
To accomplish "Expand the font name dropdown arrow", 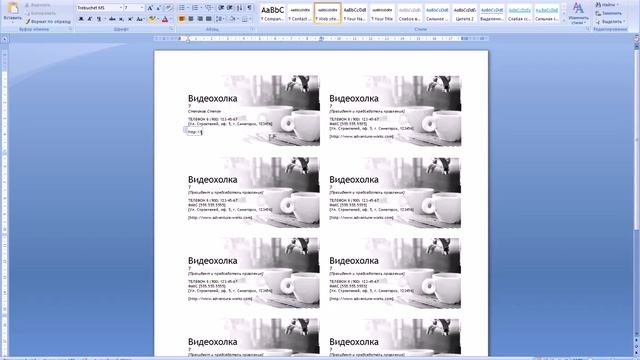I will click(x=121, y=8).
